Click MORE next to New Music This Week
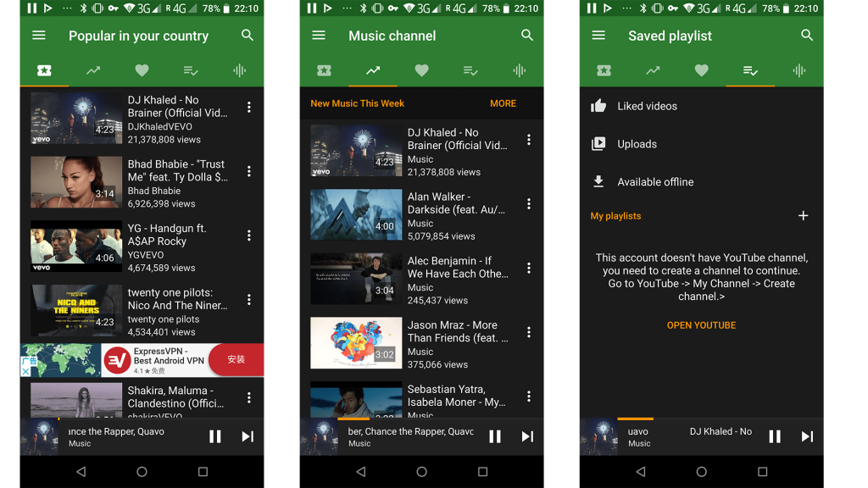 503,103
